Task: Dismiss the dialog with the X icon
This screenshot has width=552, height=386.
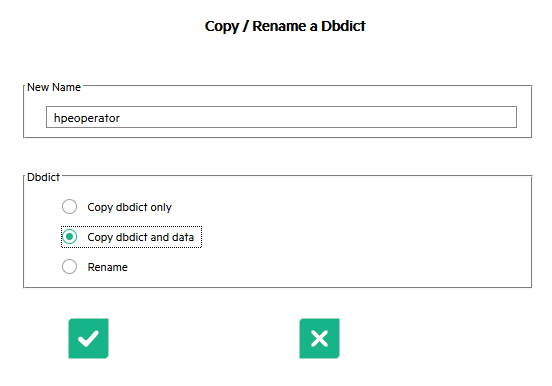Action: pyautogui.click(x=319, y=338)
